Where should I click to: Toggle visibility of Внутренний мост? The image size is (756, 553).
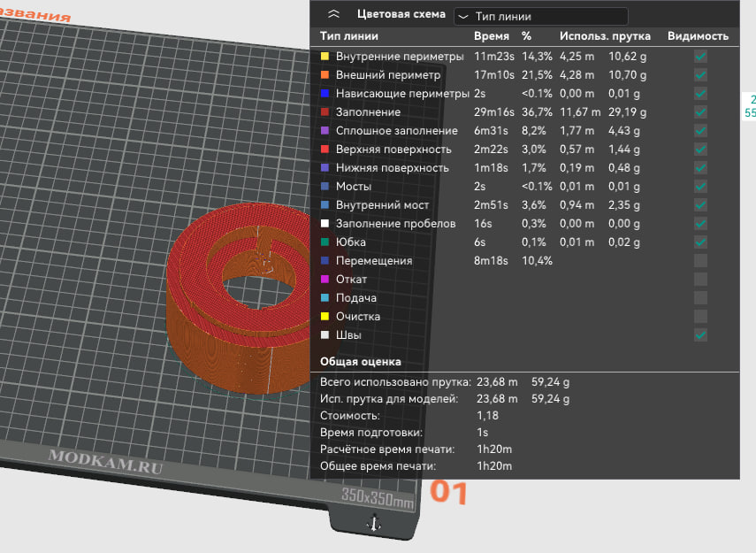[700, 205]
